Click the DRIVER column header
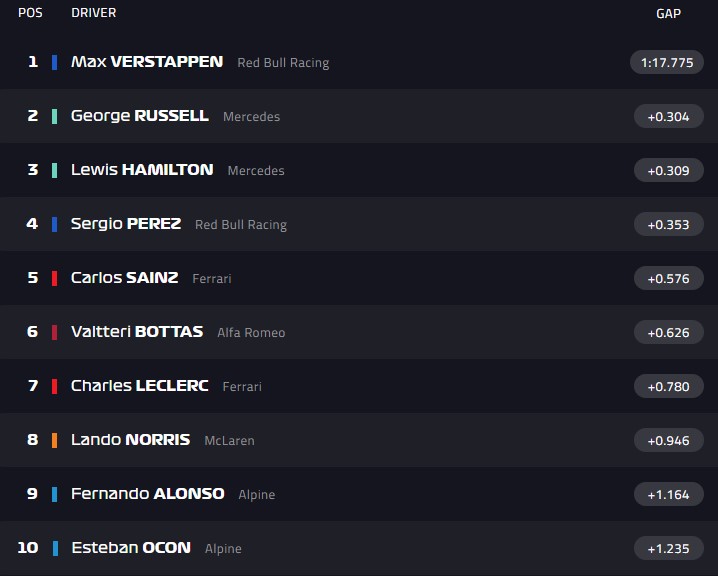 click(x=94, y=13)
